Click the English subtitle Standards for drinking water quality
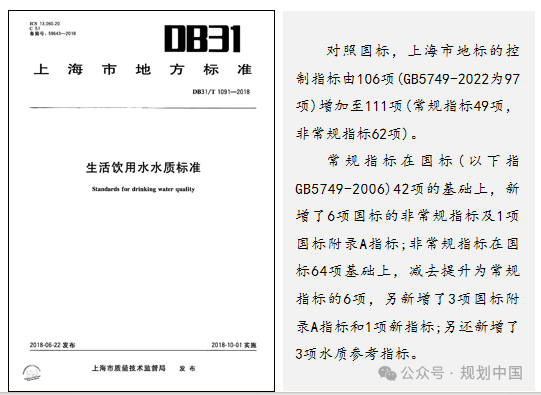The image size is (541, 395). (143, 189)
